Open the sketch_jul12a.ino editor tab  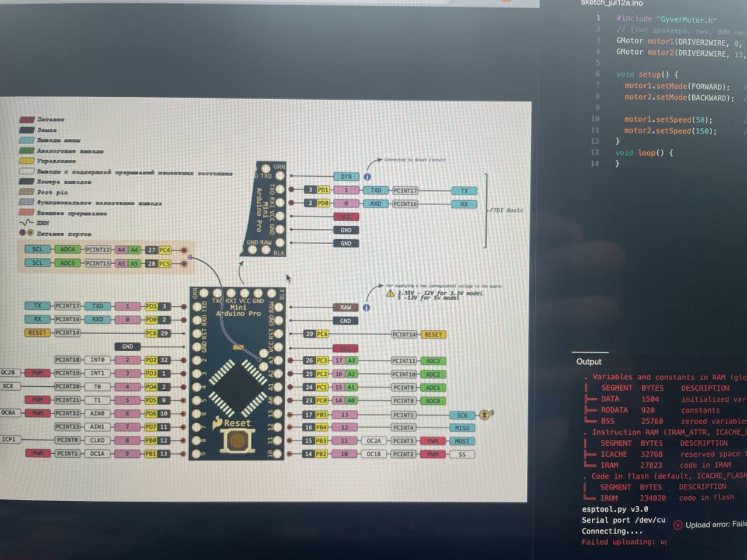click(x=612, y=3)
